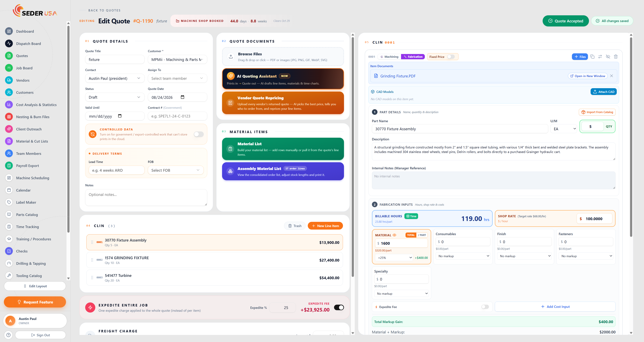644x342 pixels.
Task: Delete line item 0001 with trash icon
Action: click(x=616, y=57)
